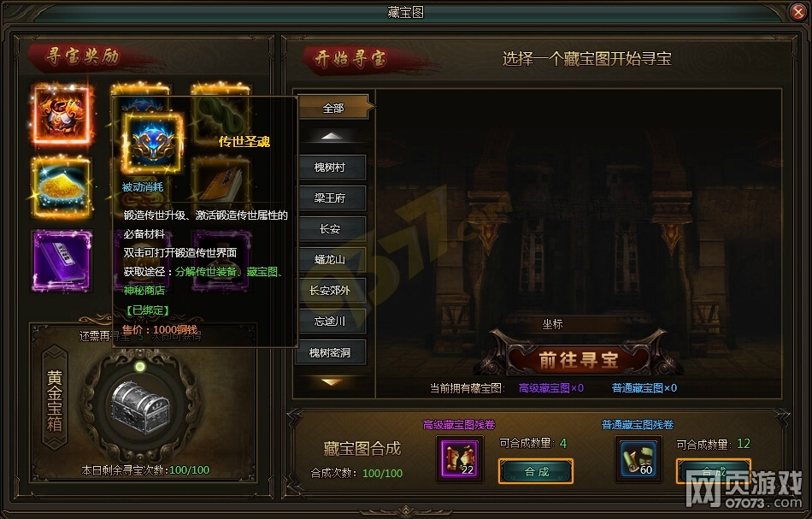Click the flaming armor reward icon
Image resolution: width=812 pixels, height=519 pixels.
[62, 115]
